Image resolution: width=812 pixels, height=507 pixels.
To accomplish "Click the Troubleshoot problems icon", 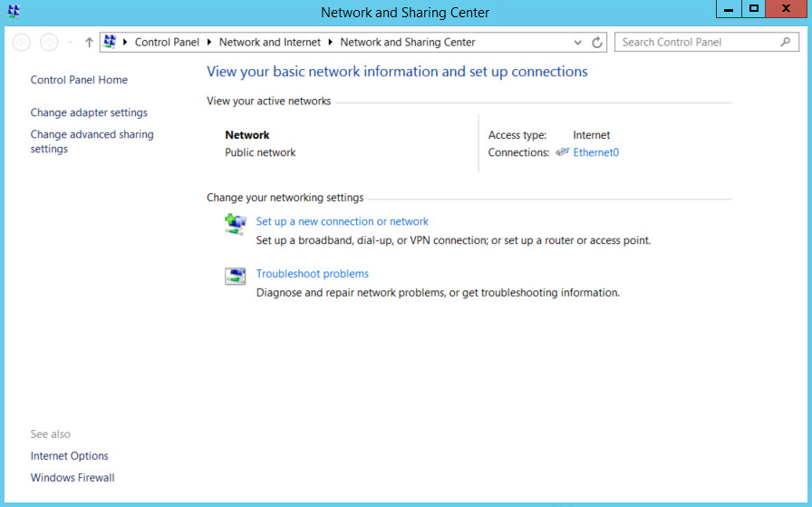I will click(x=235, y=276).
